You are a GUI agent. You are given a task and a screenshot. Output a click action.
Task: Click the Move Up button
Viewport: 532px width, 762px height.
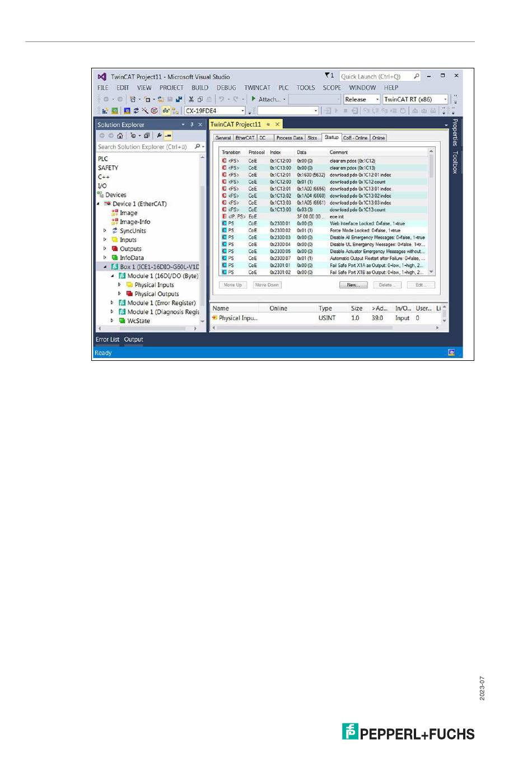click(232, 285)
